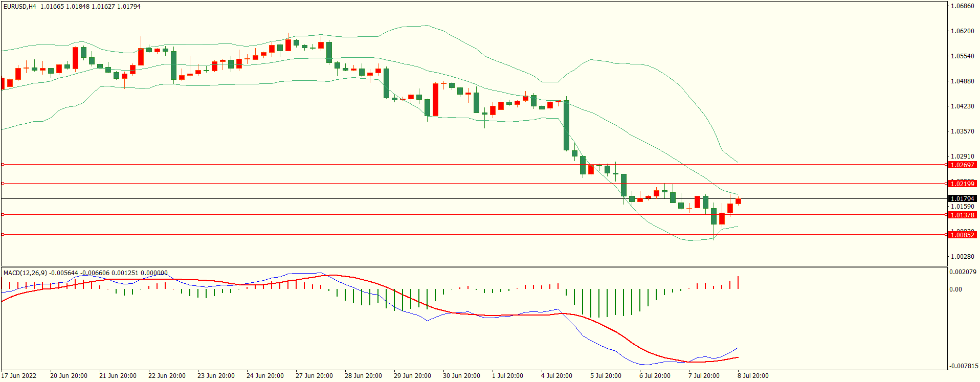Click the 1.04880 price axis value
Image resolution: width=980 pixels, height=382 pixels.
coord(962,81)
